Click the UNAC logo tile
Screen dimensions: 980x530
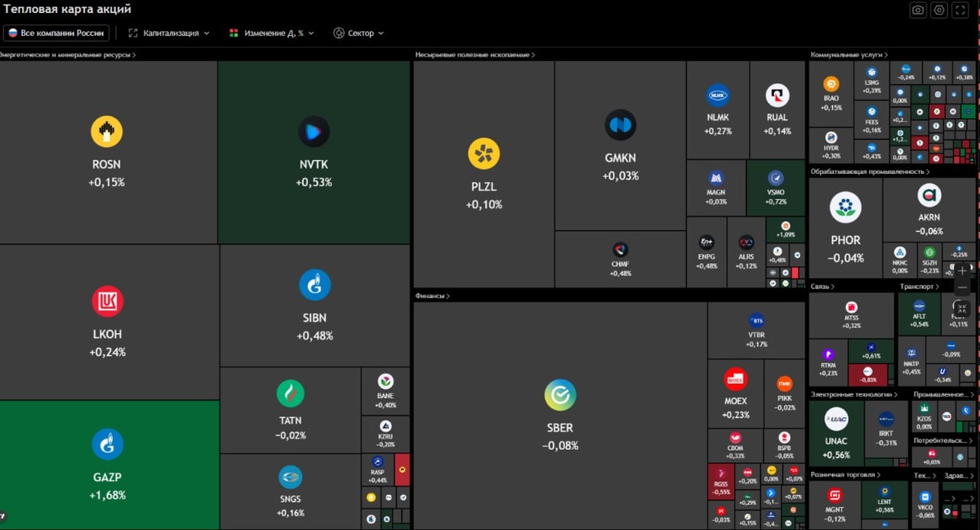pyautogui.click(x=836, y=433)
